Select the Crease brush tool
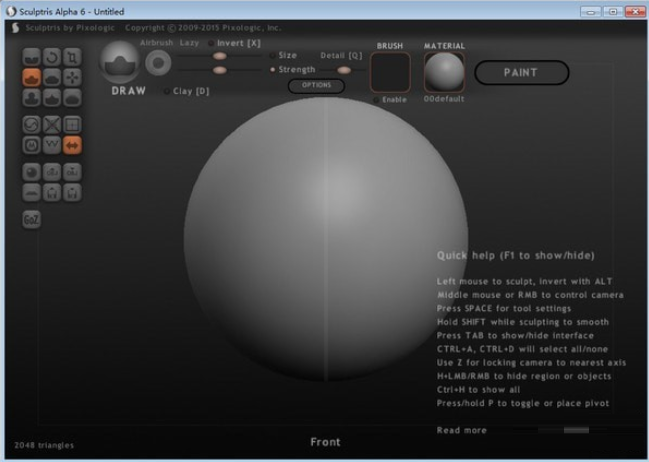 31,57
